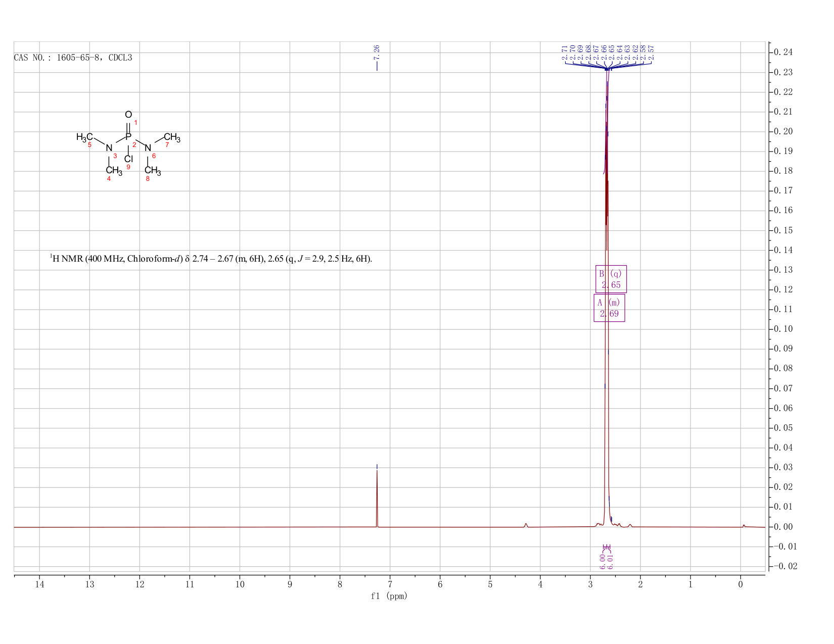Screen dimensions: 834x644
Task: Select the multiplet box B (q) 2.65
Action: [611, 279]
